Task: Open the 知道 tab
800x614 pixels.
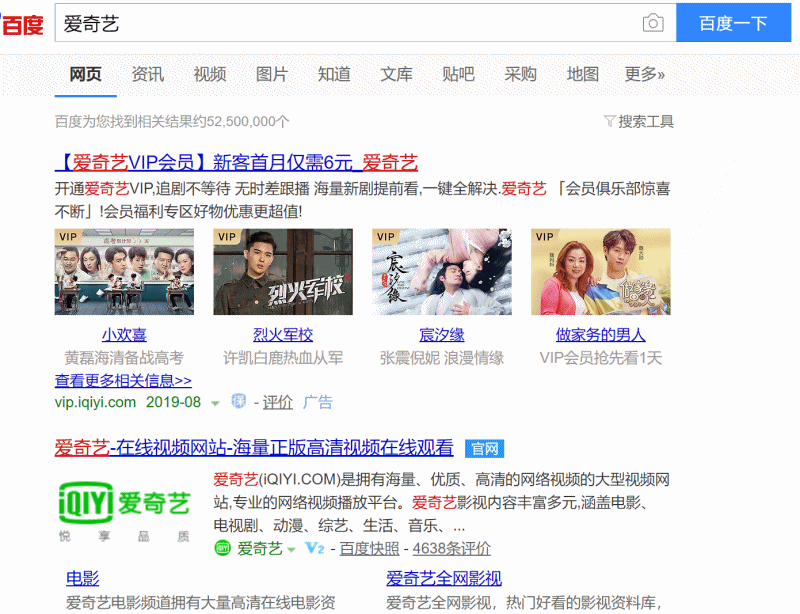Action: [x=334, y=74]
